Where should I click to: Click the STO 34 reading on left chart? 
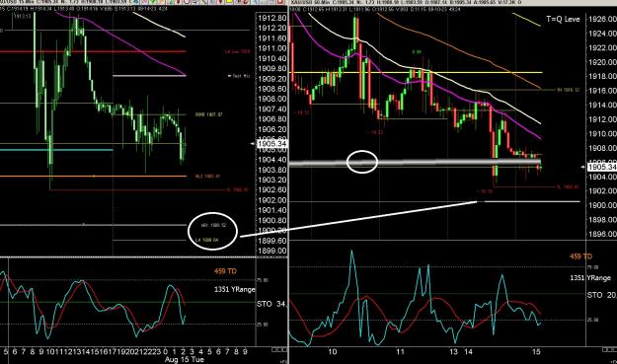tap(271, 304)
